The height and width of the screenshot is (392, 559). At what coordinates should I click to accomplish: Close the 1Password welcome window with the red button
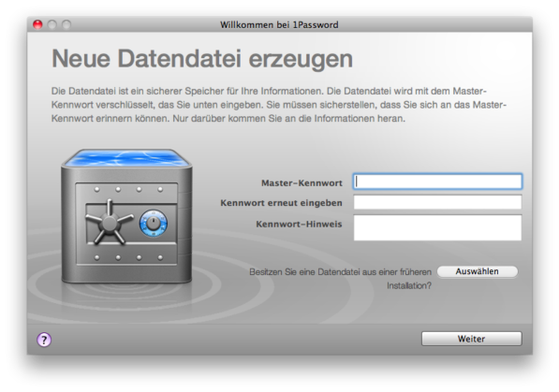(x=37, y=24)
